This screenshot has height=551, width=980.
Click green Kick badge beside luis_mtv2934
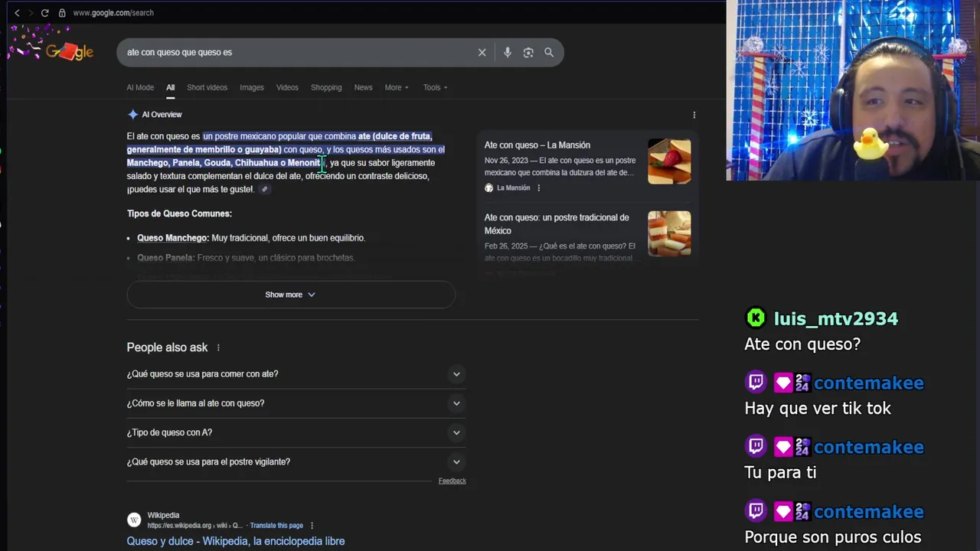(756, 318)
